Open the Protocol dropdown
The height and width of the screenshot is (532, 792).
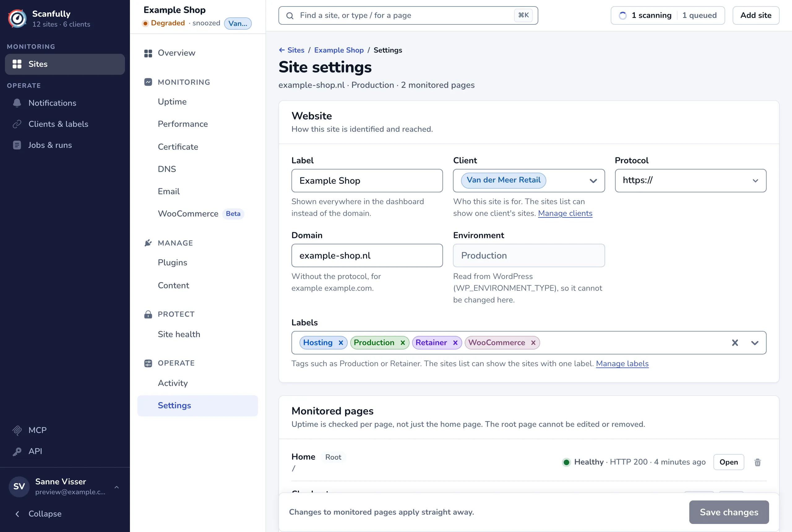(x=691, y=181)
